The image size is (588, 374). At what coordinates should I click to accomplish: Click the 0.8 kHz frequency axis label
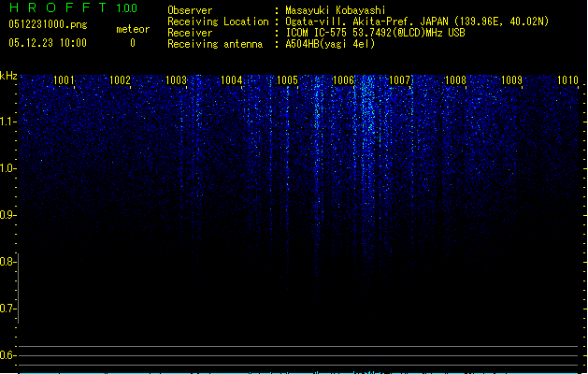[7, 262]
